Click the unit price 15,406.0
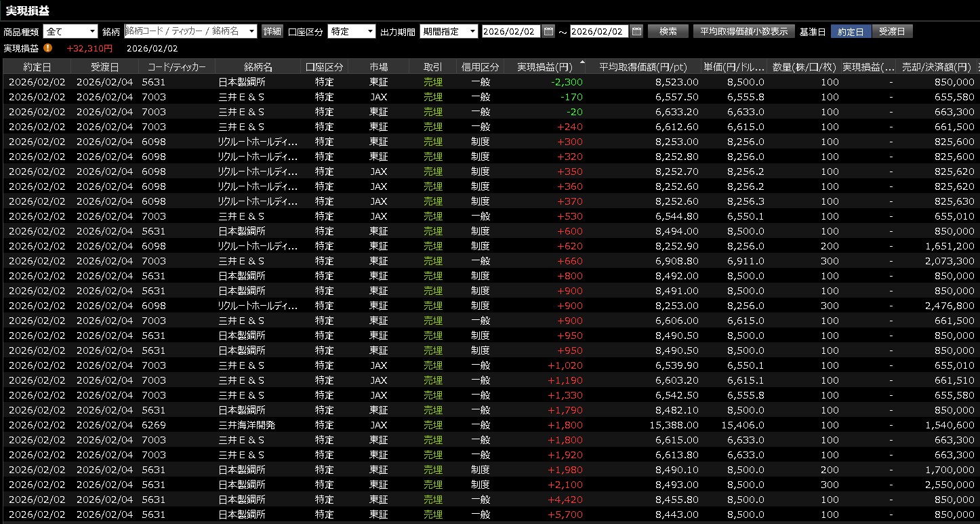This screenshot has height=524, width=980. [743, 425]
